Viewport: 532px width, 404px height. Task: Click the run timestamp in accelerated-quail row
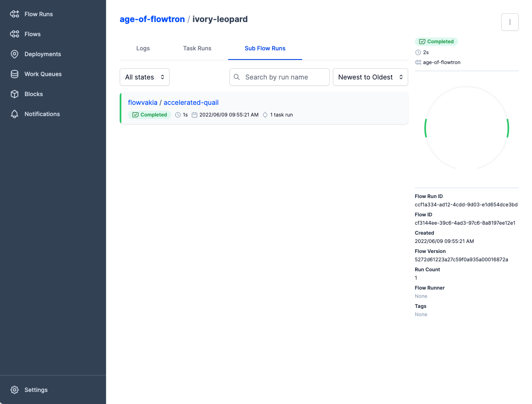[229, 115]
